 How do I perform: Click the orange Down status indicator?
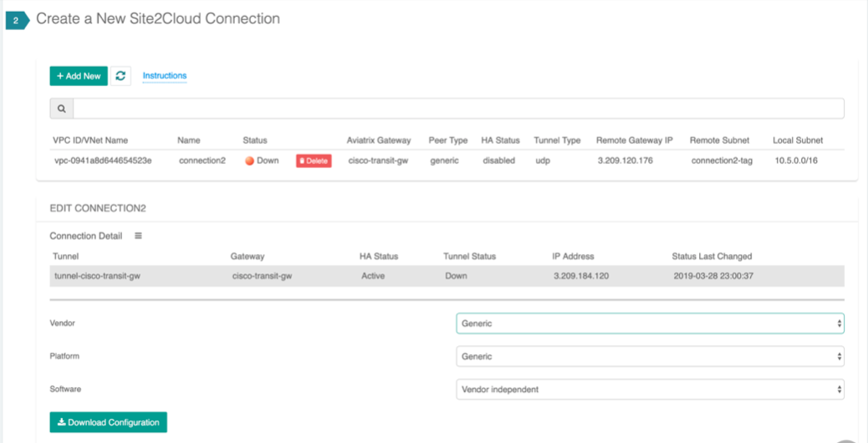click(x=249, y=160)
